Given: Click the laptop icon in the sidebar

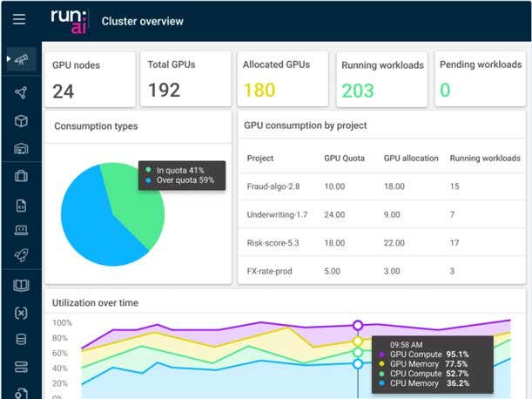Looking at the screenshot, I should (21, 230).
